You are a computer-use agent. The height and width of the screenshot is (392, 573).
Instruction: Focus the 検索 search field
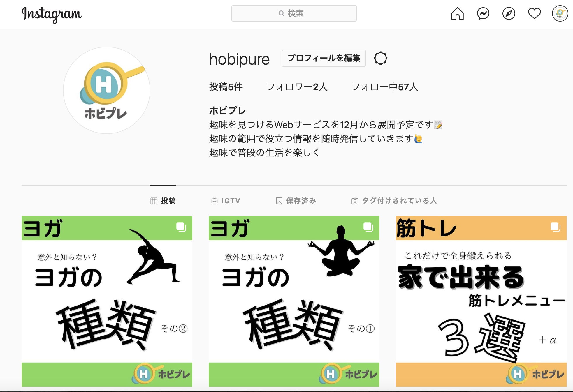click(294, 13)
